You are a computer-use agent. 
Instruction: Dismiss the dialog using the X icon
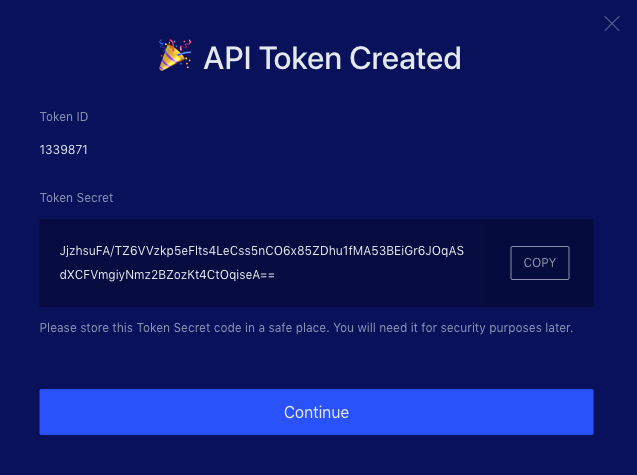click(611, 24)
